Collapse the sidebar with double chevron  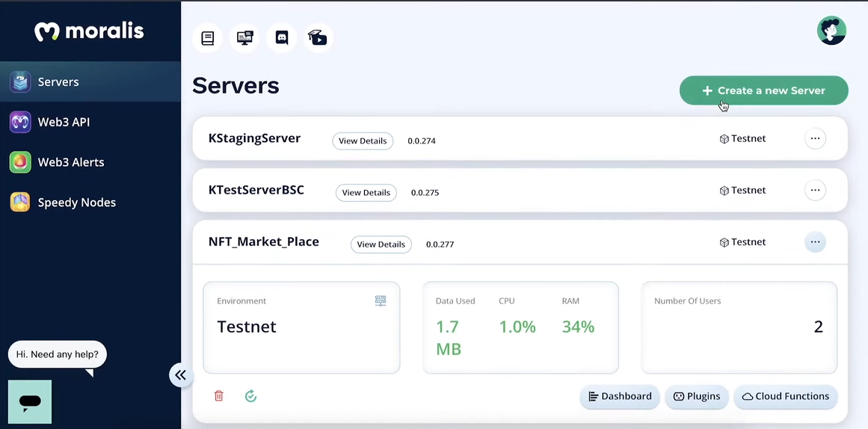pyautogui.click(x=180, y=374)
